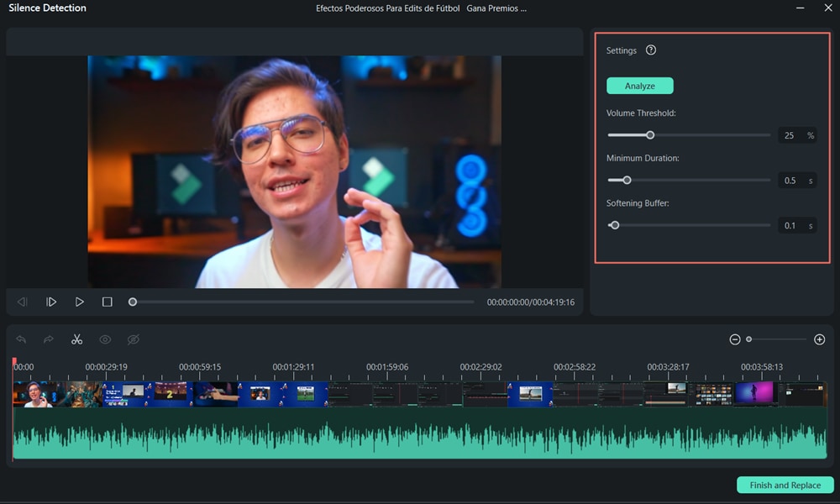Zoom in timeline with plus icon

(819, 339)
